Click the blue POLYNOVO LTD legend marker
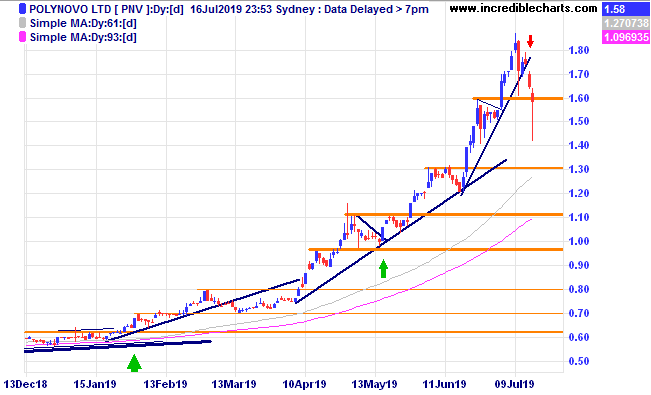This screenshot has height=395, width=651. [22, 9]
